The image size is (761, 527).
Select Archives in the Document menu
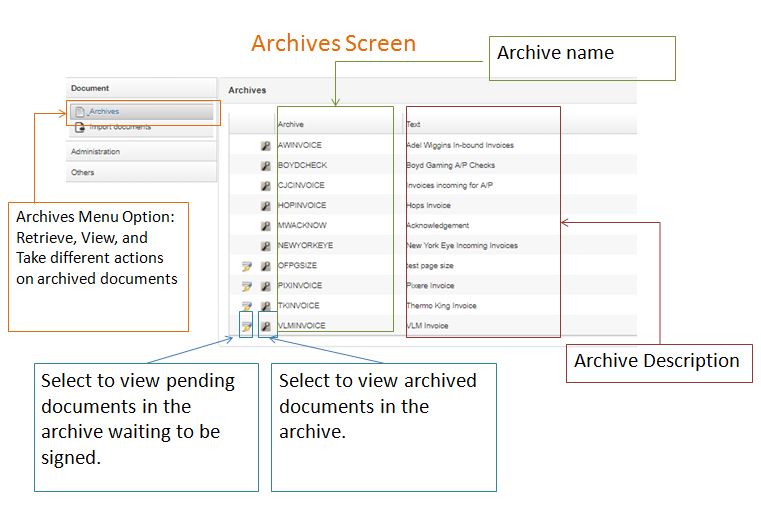[x=104, y=111]
